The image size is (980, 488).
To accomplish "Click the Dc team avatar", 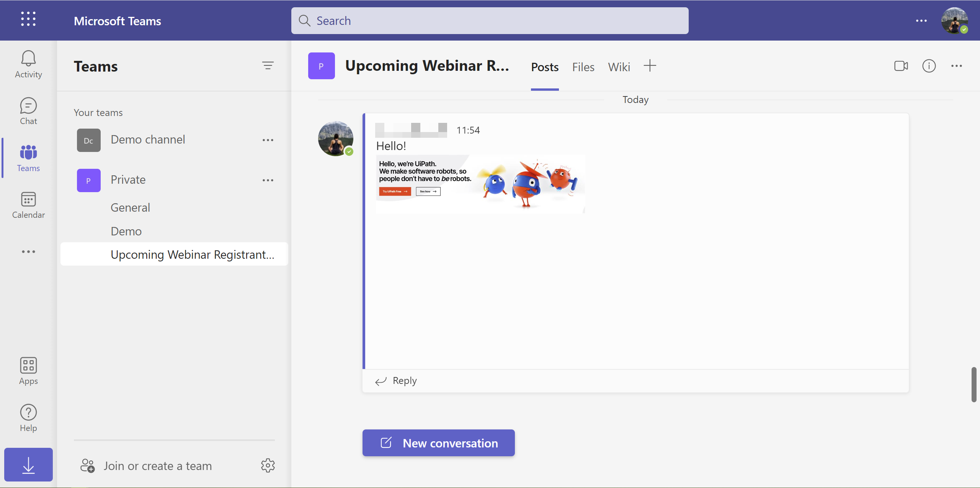I will (89, 140).
